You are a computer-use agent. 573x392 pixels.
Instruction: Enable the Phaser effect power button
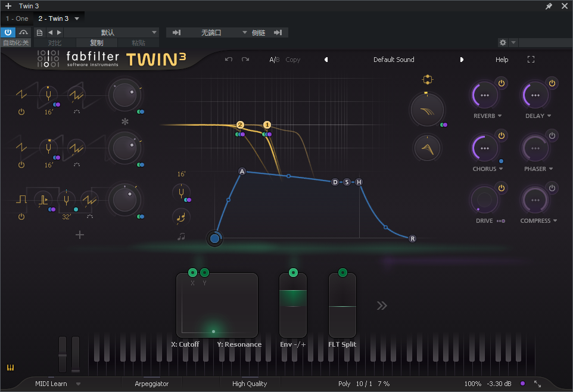point(552,136)
